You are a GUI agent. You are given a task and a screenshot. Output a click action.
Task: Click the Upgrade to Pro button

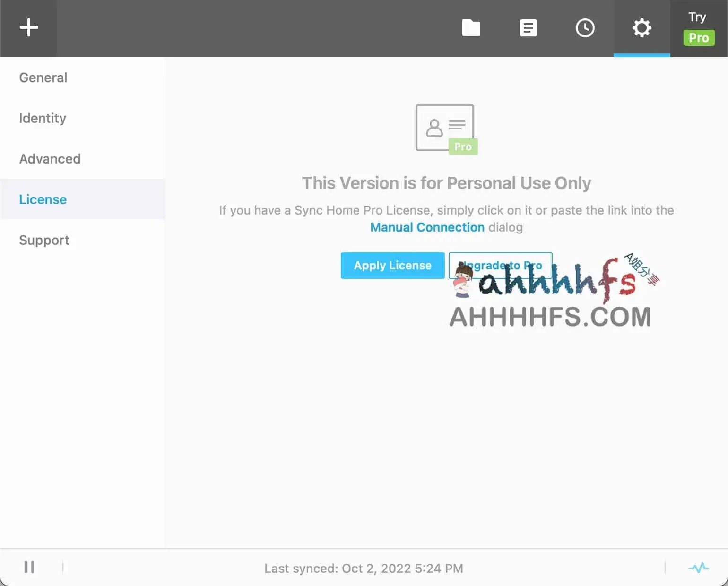pos(500,266)
